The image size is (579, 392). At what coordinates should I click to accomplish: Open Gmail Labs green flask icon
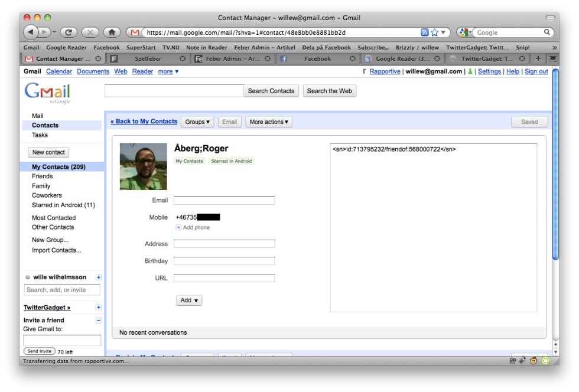pyautogui.click(x=471, y=71)
